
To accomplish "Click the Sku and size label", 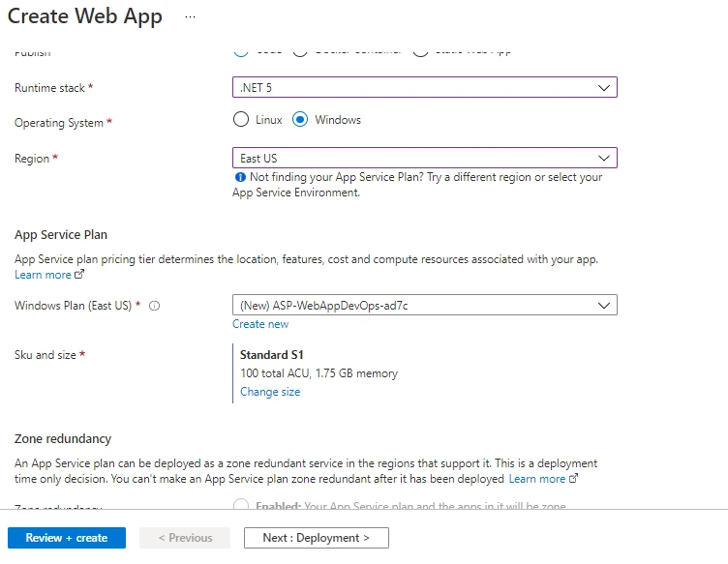I will tap(45, 355).
